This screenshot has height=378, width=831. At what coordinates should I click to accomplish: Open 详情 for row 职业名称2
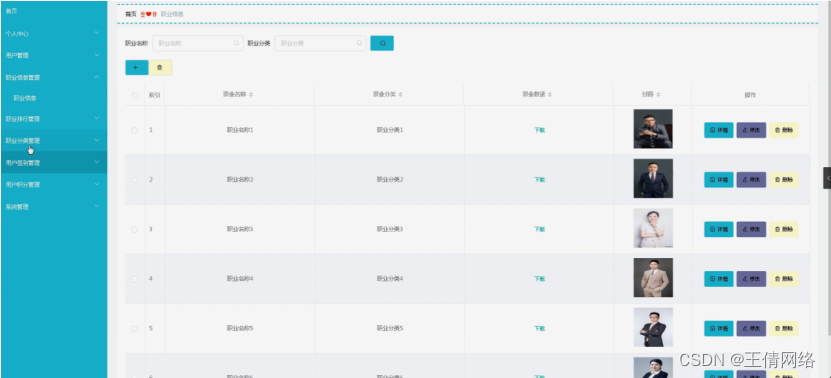point(719,180)
